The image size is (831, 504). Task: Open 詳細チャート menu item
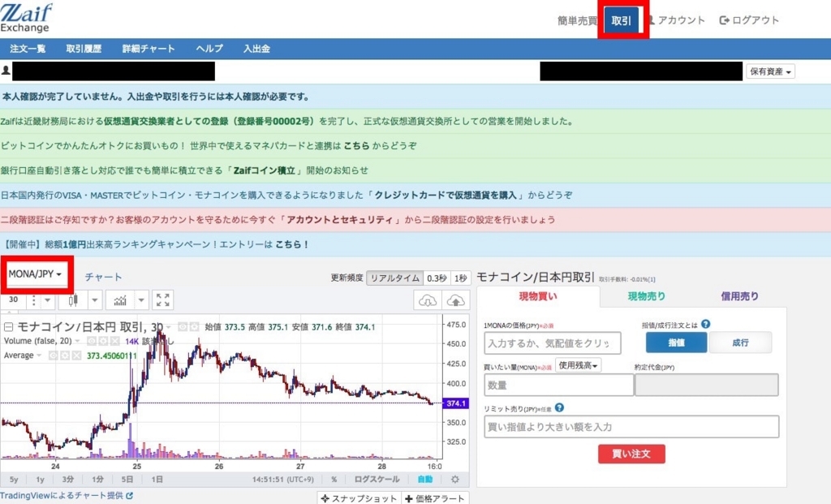click(149, 49)
